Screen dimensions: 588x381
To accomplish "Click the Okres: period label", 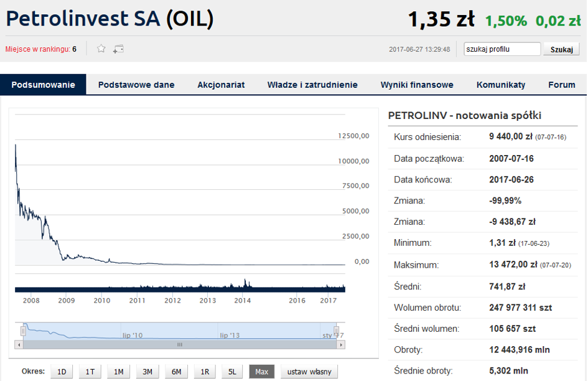I will tap(33, 371).
